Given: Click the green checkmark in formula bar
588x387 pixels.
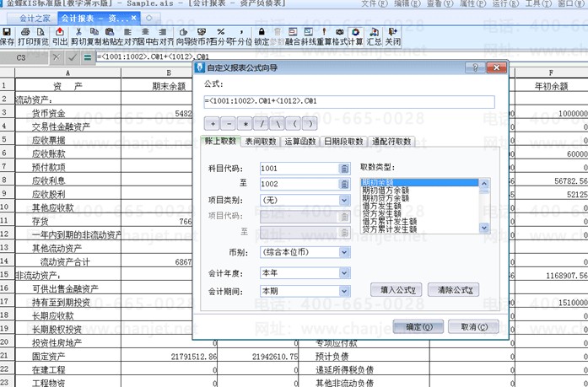Looking at the screenshot, I should tap(73, 57).
